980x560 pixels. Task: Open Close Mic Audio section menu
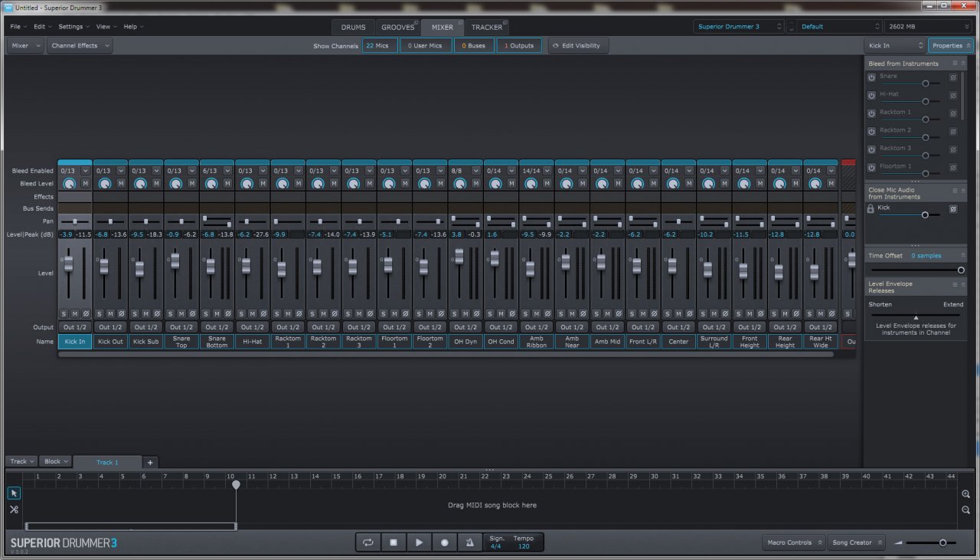[955, 190]
